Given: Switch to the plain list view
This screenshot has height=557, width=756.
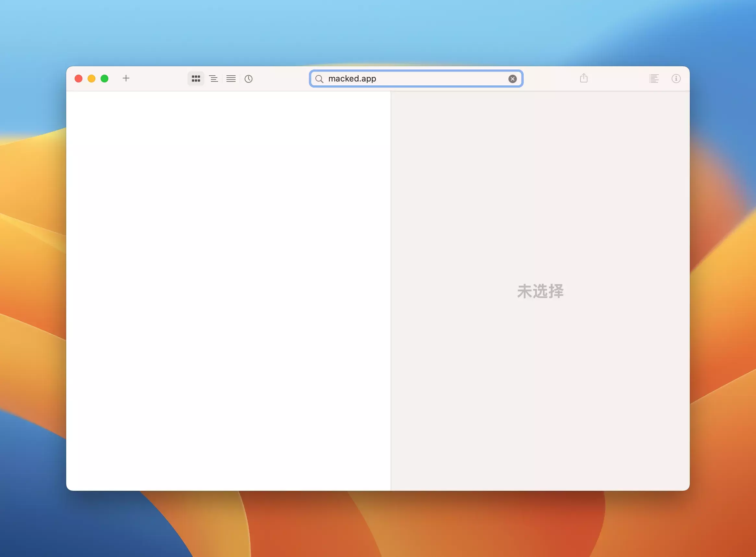Looking at the screenshot, I should click(231, 79).
